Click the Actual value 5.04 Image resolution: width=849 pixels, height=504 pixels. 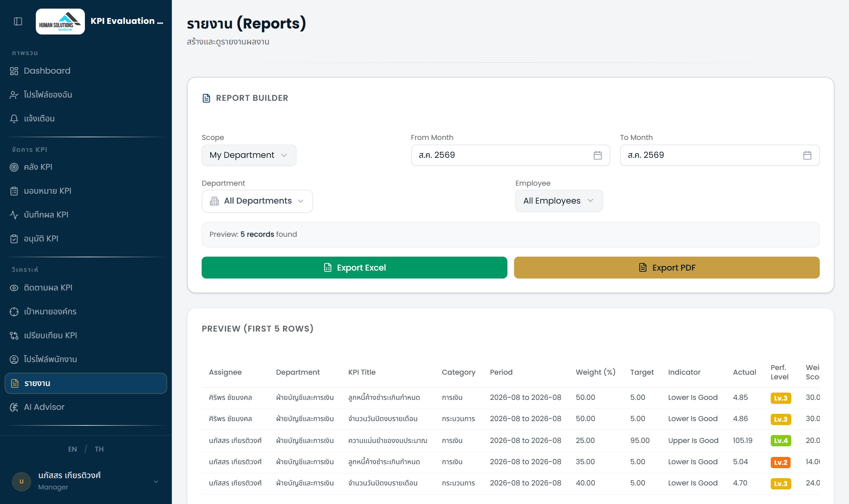tap(740, 462)
